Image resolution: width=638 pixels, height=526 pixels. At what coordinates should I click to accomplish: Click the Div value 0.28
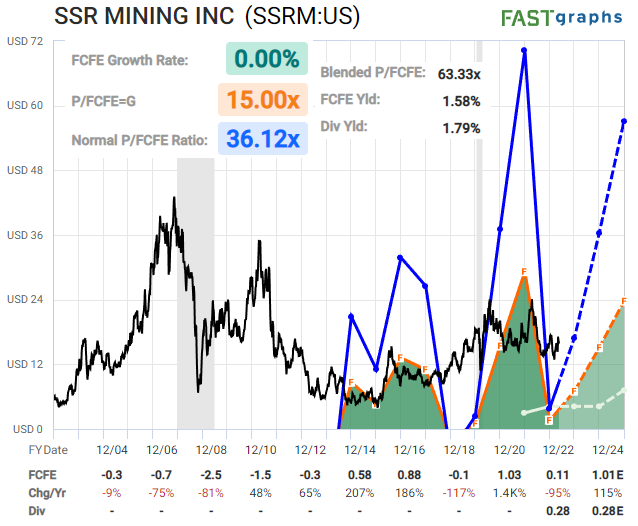coord(558,511)
